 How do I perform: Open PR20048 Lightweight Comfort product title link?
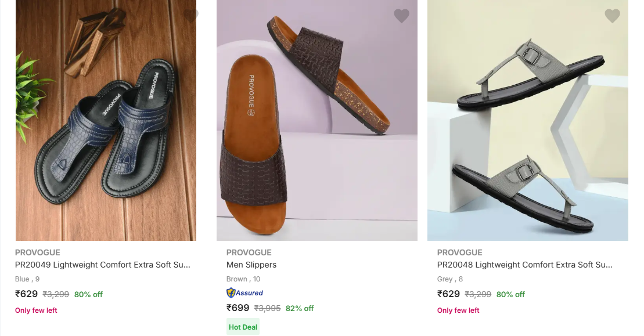pos(524,265)
